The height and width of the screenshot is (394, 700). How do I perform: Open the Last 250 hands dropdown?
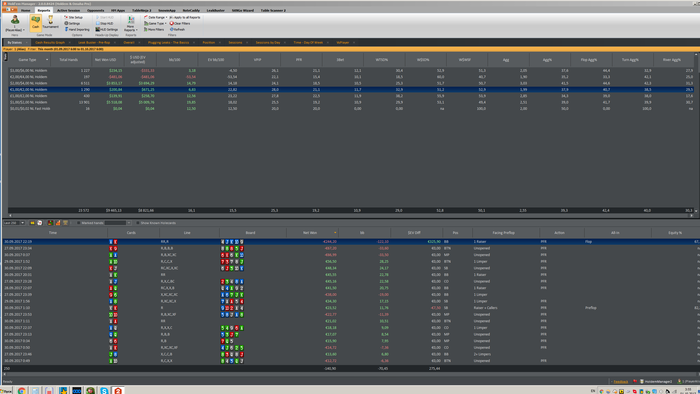(14, 223)
